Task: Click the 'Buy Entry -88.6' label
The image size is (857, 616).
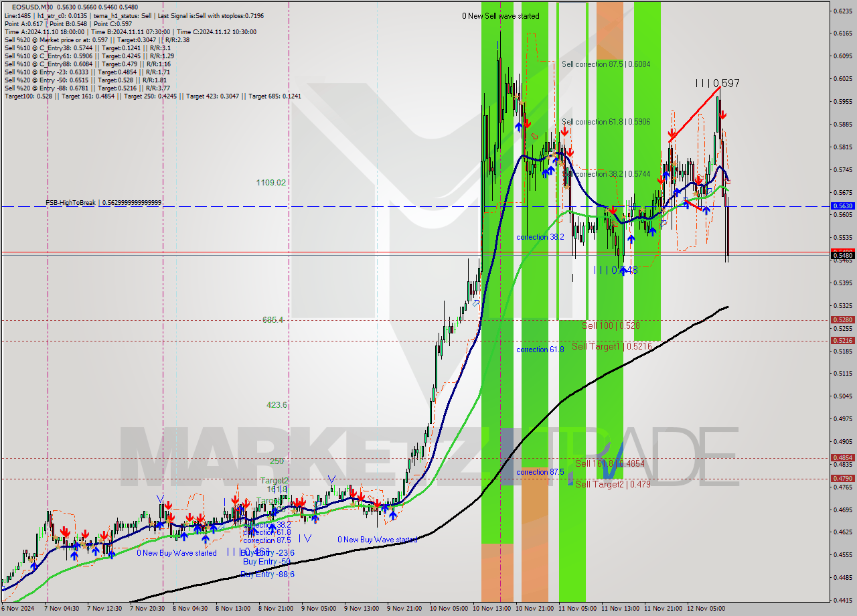Action: (268, 574)
